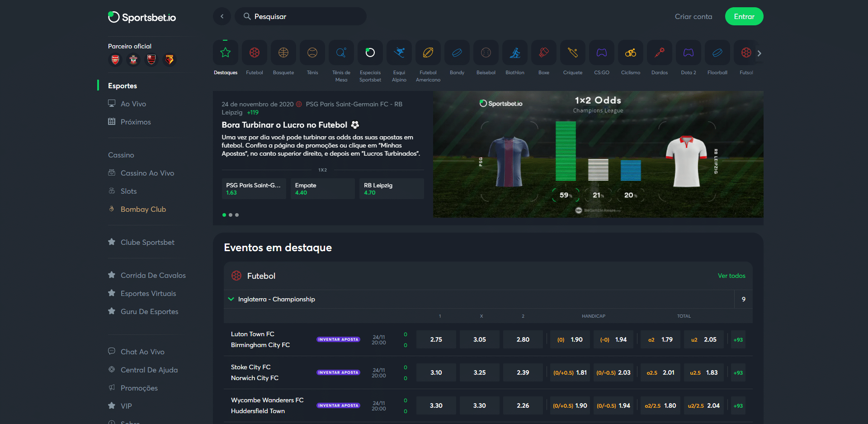
Task: Click the Southampton partner badge
Action: point(133,59)
